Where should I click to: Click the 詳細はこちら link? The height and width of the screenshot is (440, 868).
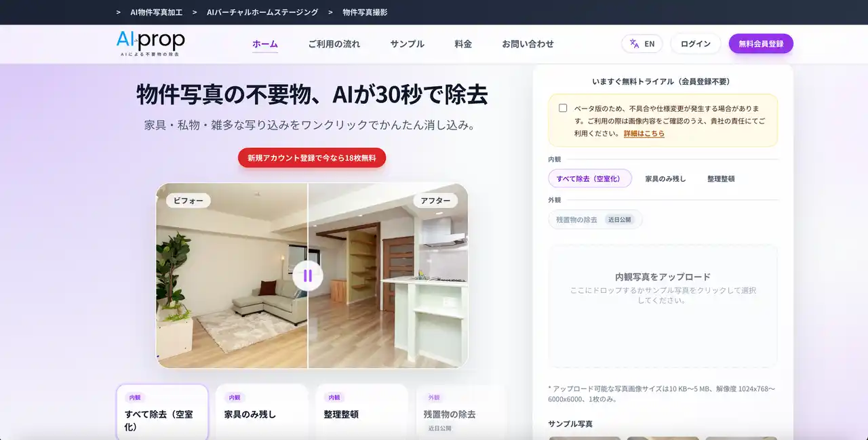click(644, 134)
